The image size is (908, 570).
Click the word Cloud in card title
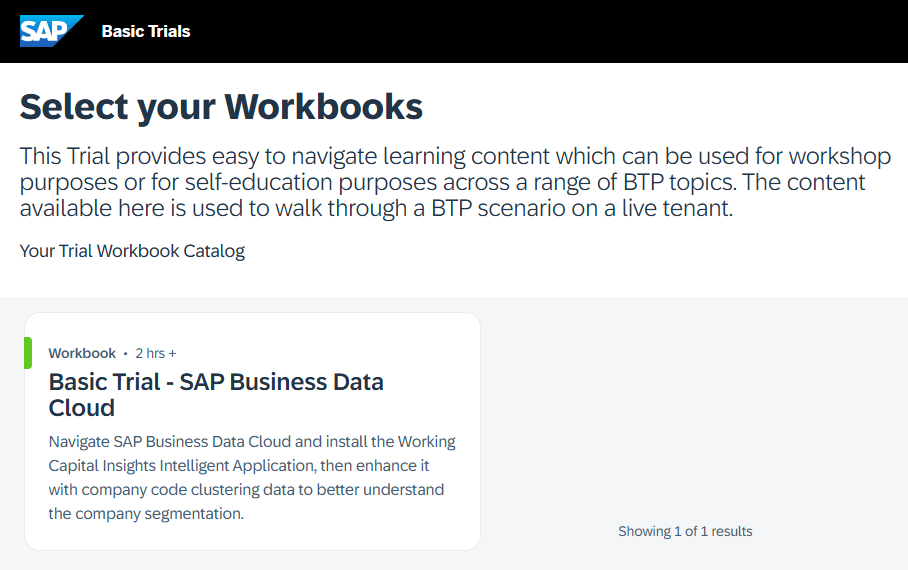(x=82, y=408)
